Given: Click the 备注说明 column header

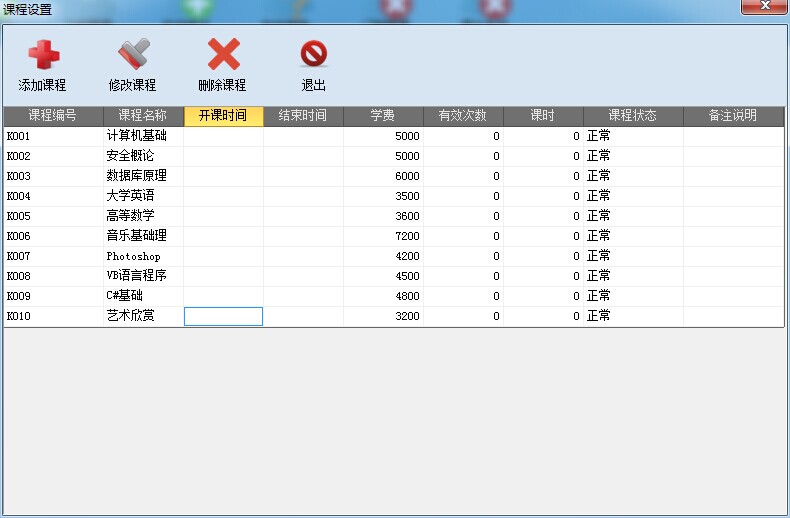Looking at the screenshot, I should 734,116.
